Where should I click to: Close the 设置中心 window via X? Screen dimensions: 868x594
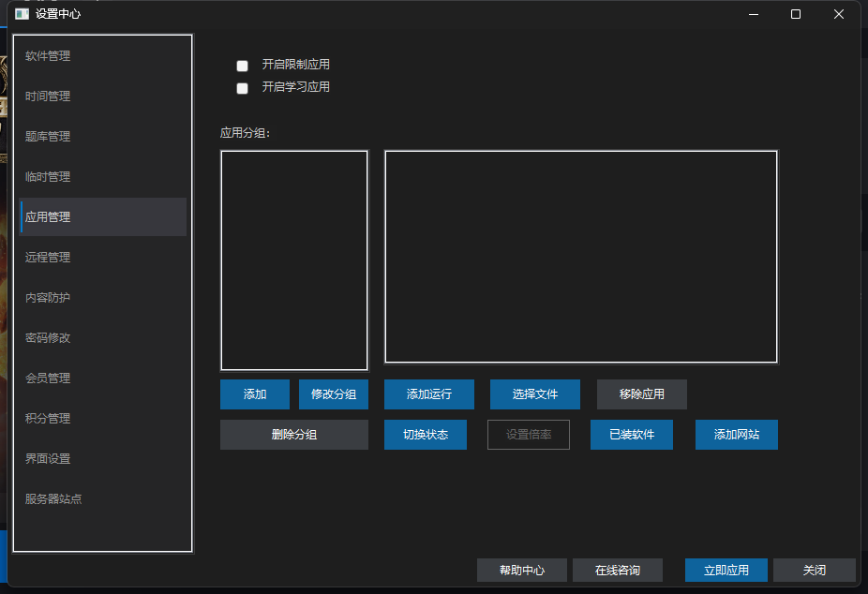[x=839, y=14]
